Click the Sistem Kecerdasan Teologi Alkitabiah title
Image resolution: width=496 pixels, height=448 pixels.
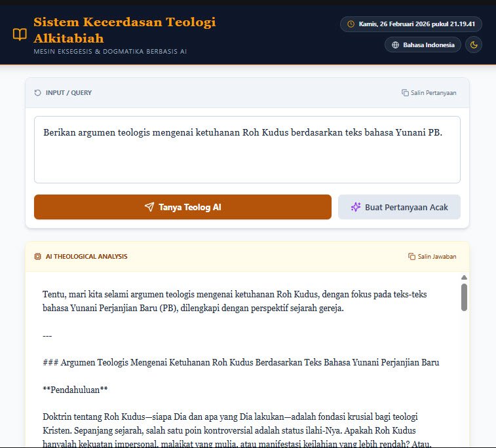coord(124,30)
